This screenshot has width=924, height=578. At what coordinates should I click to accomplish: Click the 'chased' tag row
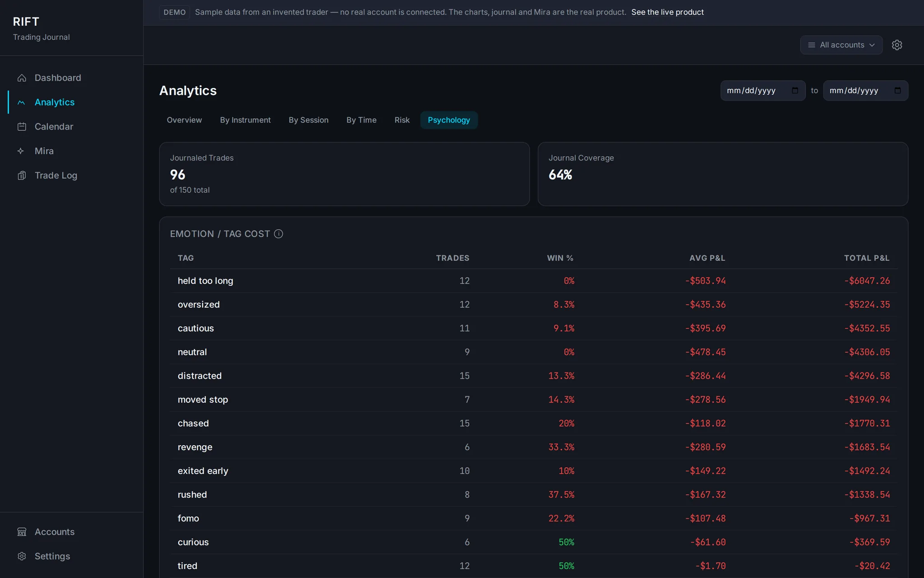click(x=534, y=424)
